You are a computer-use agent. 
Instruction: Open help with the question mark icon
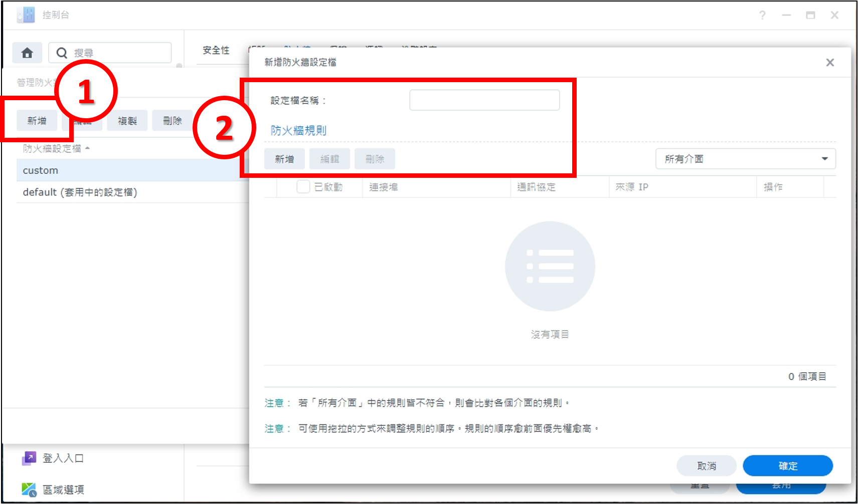[762, 15]
